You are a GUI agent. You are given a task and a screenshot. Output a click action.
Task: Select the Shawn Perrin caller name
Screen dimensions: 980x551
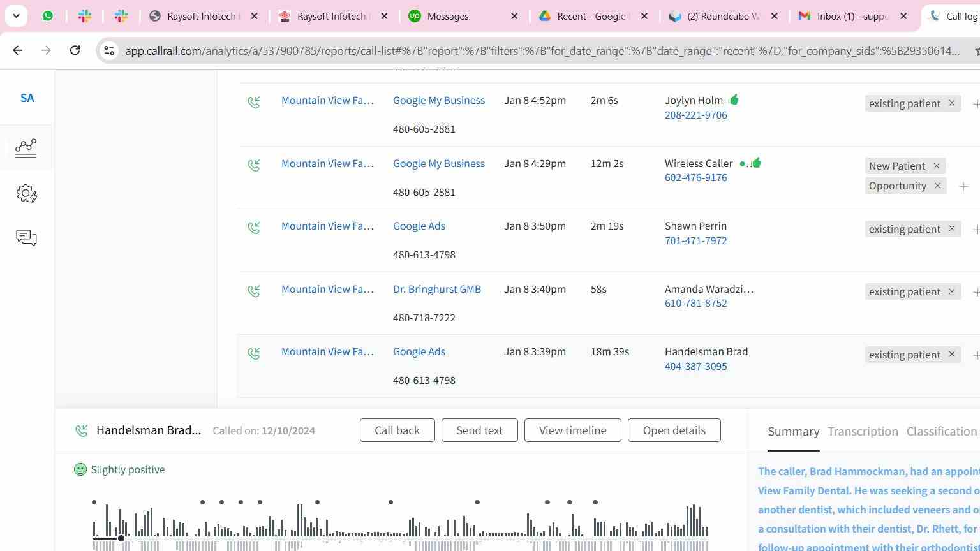[x=695, y=226]
